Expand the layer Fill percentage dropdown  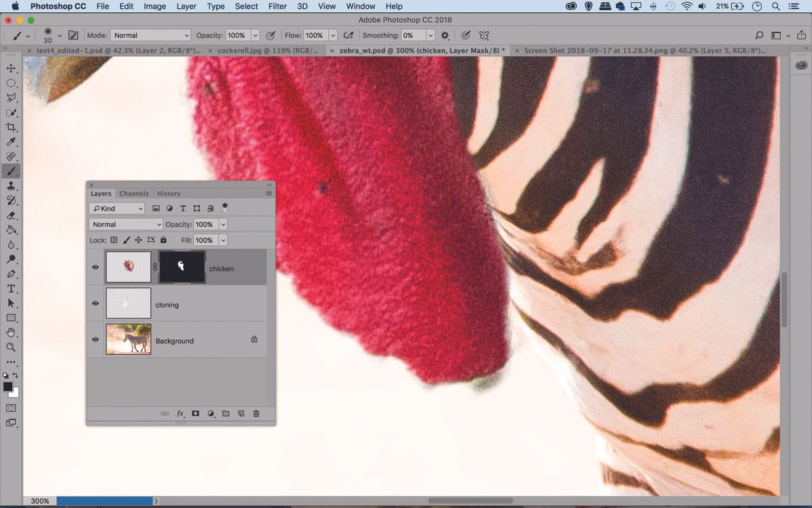223,240
